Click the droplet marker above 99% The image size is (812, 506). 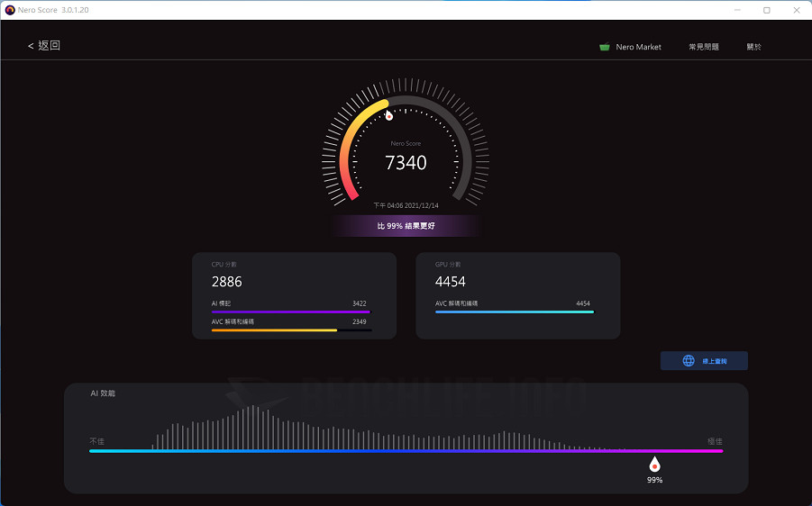click(654, 464)
